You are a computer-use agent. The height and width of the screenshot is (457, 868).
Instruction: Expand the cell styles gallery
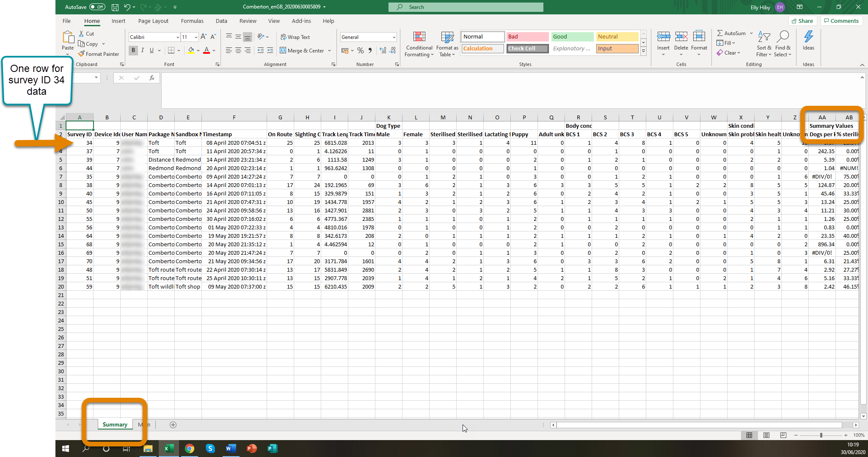643,51
